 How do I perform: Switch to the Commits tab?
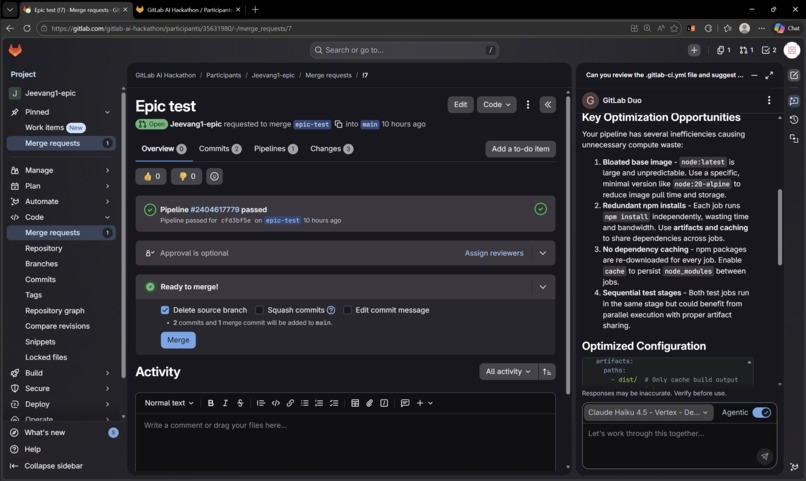point(220,149)
